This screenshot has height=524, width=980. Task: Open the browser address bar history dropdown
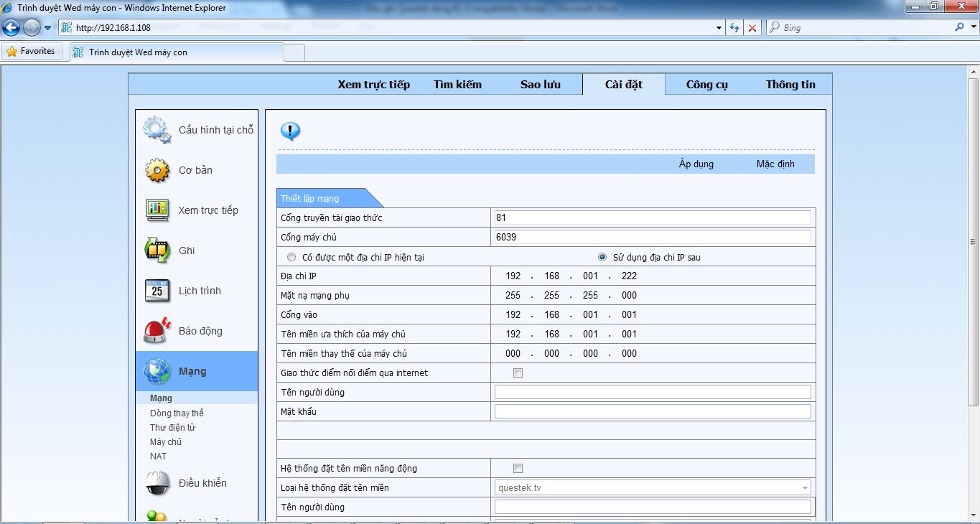719,28
